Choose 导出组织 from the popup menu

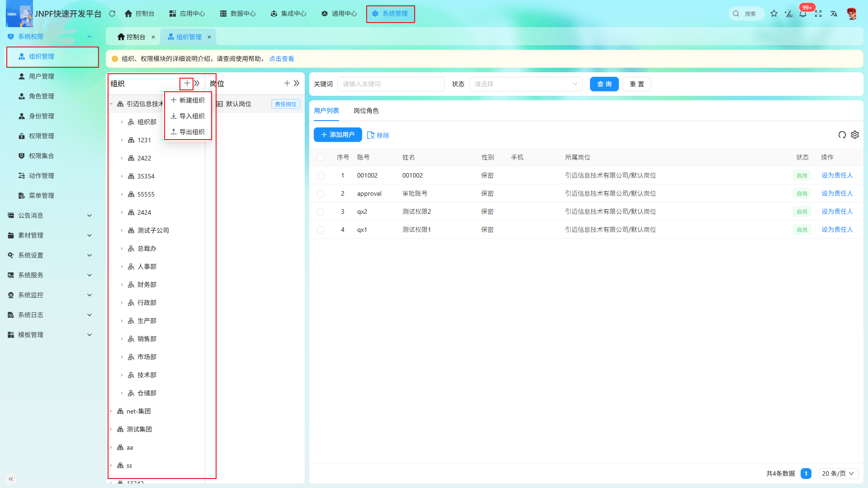(188, 132)
